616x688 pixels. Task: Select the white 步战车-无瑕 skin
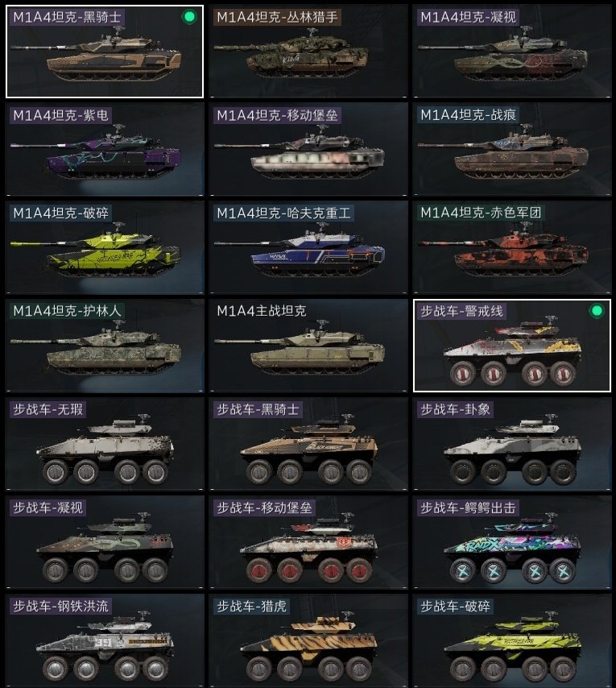point(105,444)
